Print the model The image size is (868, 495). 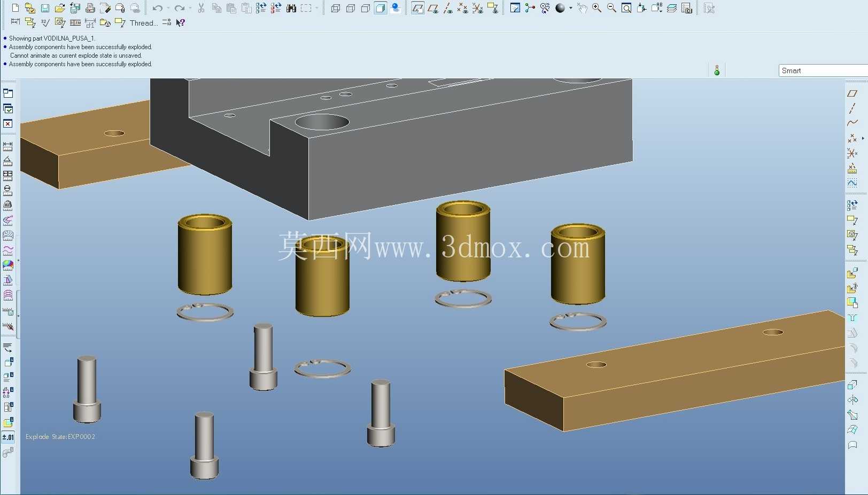click(90, 8)
